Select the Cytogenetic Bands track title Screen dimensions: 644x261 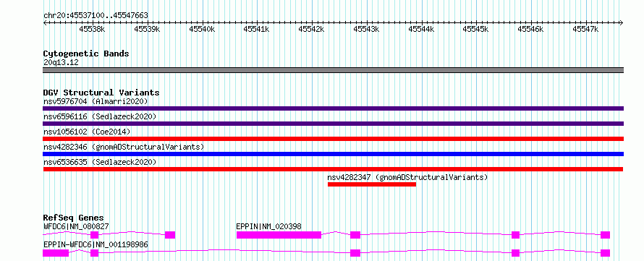coord(86,54)
